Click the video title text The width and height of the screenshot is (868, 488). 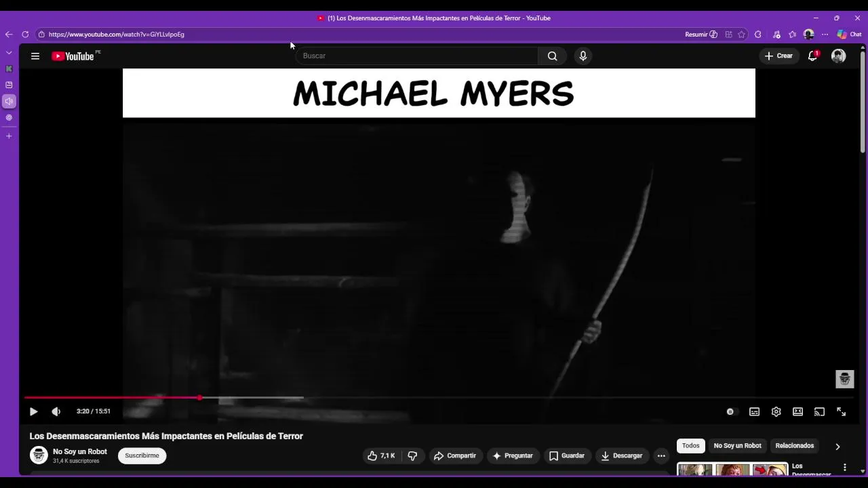click(166, 436)
